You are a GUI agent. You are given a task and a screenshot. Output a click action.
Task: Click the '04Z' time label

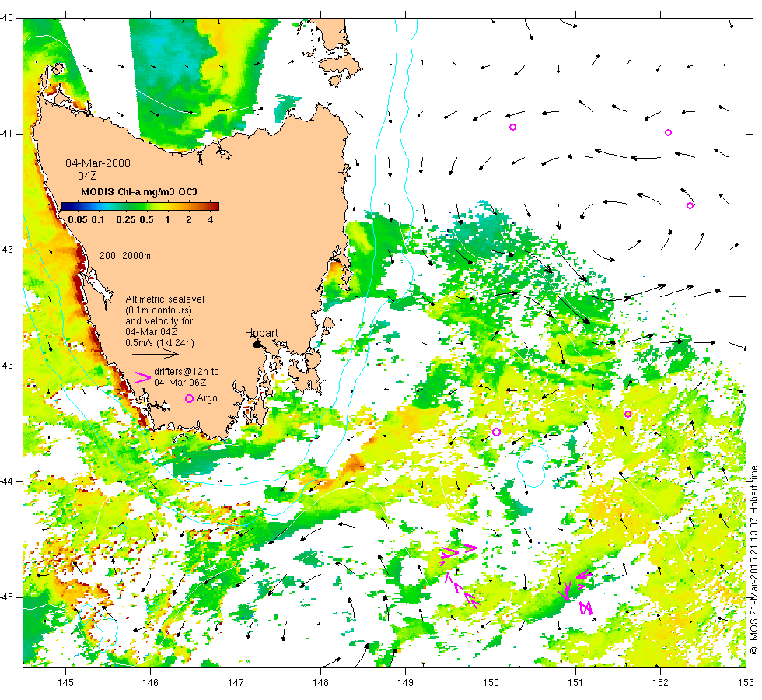coord(87,176)
